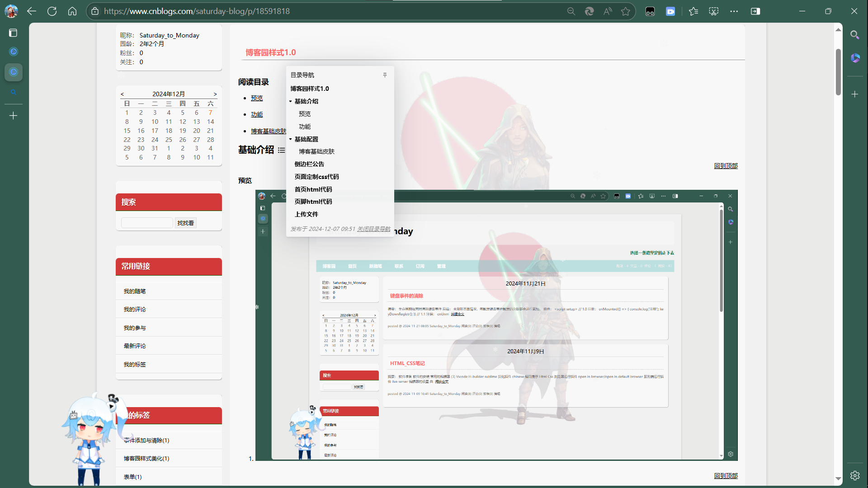The height and width of the screenshot is (488, 868).
Task: Click the catalog list icon beside 基础介绍
Action: coord(281,150)
